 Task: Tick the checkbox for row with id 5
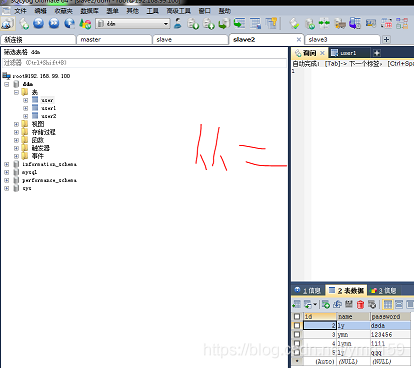point(297,352)
